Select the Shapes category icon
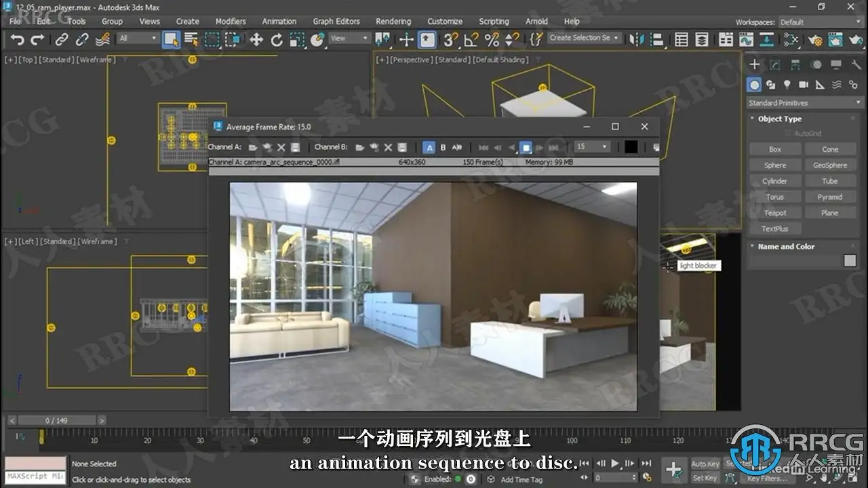868x488 pixels. (x=771, y=85)
